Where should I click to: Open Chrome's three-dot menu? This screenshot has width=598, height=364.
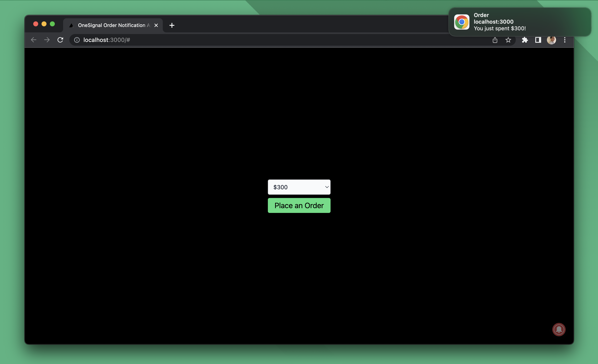click(565, 40)
